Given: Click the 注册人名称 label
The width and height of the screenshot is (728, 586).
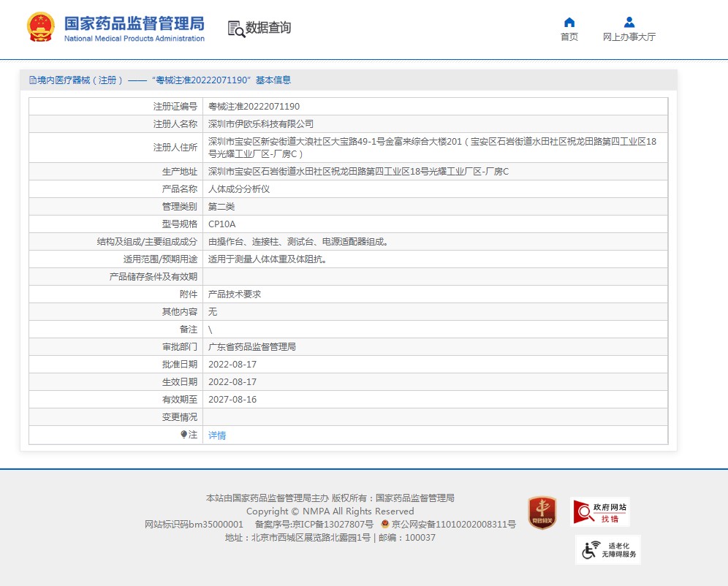Looking at the screenshot, I should pyautogui.click(x=175, y=124).
